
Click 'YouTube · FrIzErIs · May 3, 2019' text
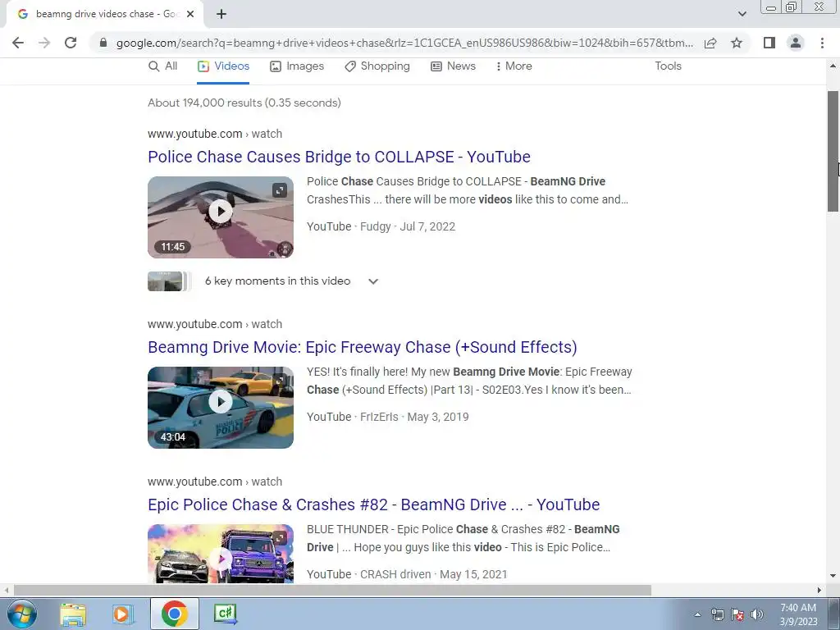(388, 417)
